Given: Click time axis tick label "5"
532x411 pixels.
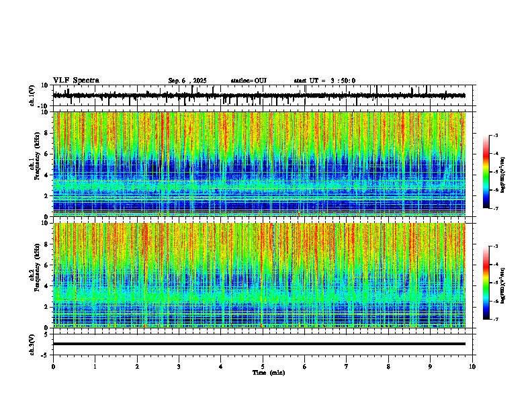Looking at the screenshot, I should point(263,367).
